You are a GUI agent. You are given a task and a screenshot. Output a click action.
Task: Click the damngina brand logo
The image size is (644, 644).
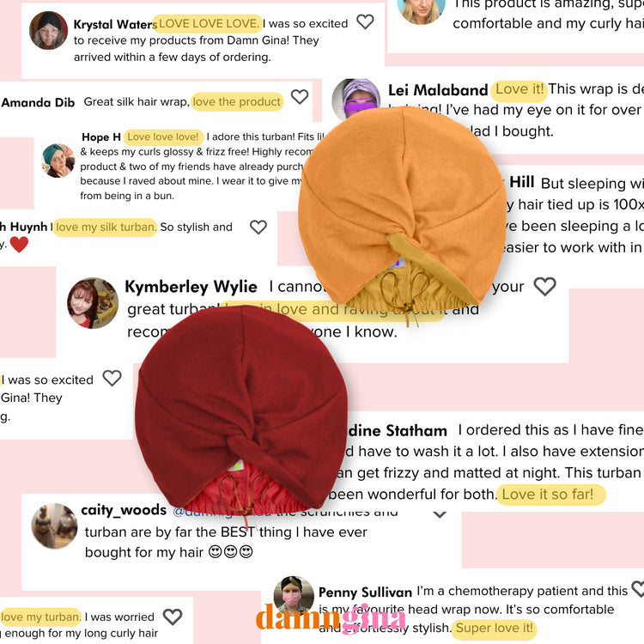tap(331, 617)
